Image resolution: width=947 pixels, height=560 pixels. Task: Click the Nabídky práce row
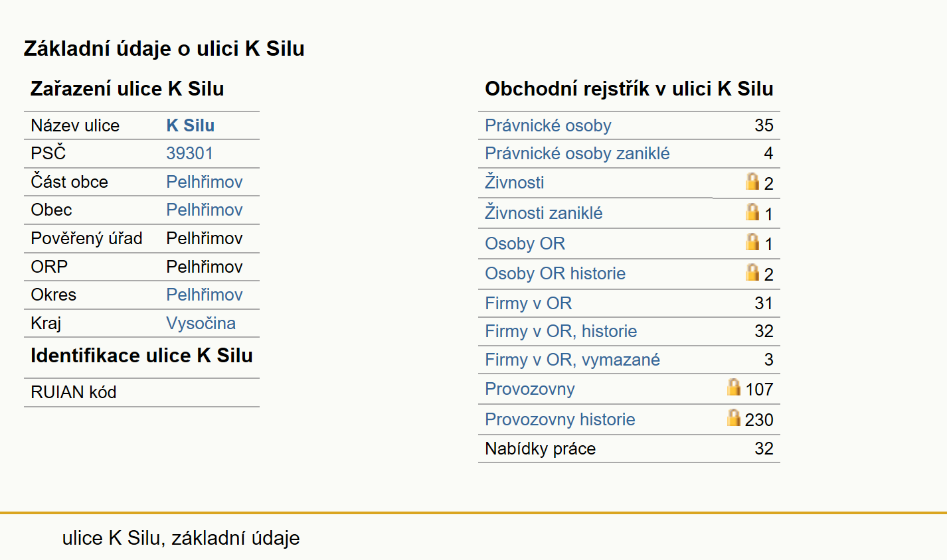[x=629, y=449]
